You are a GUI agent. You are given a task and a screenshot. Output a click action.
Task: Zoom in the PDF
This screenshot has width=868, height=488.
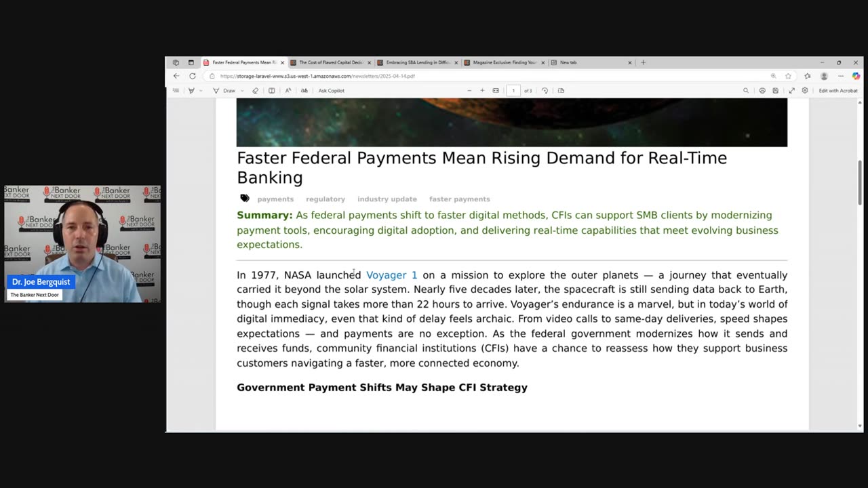tap(482, 90)
